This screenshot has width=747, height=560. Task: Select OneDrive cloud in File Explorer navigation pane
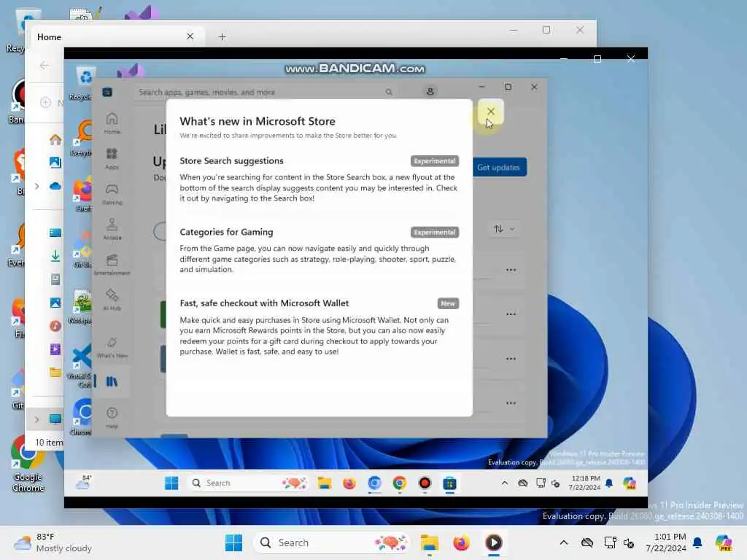point(55,186)
